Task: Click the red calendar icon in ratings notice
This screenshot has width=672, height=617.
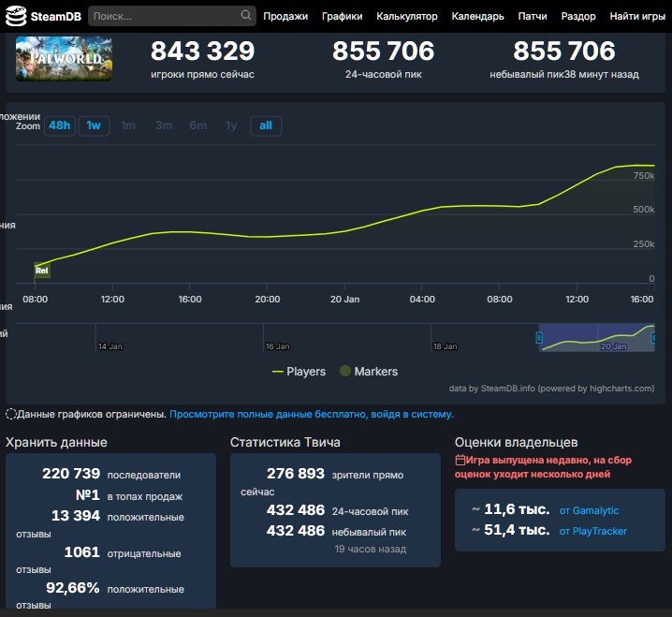Action: (460, 460)
